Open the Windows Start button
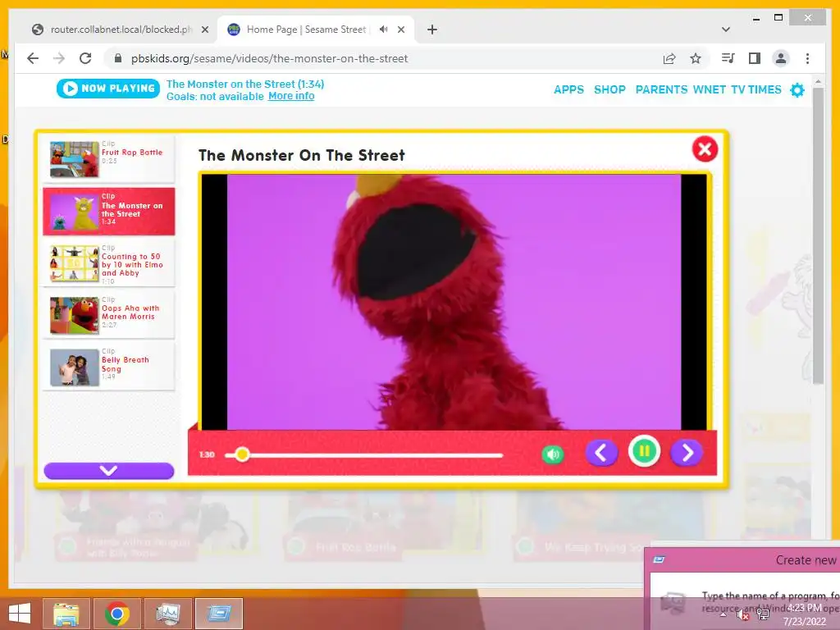Screen dimensions: 840x630 20,614
